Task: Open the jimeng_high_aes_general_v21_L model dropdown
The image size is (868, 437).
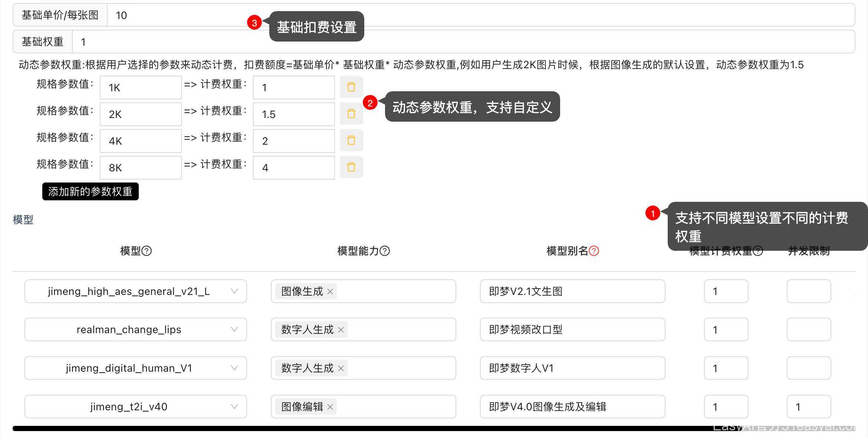Action: (x=234, y=291)
